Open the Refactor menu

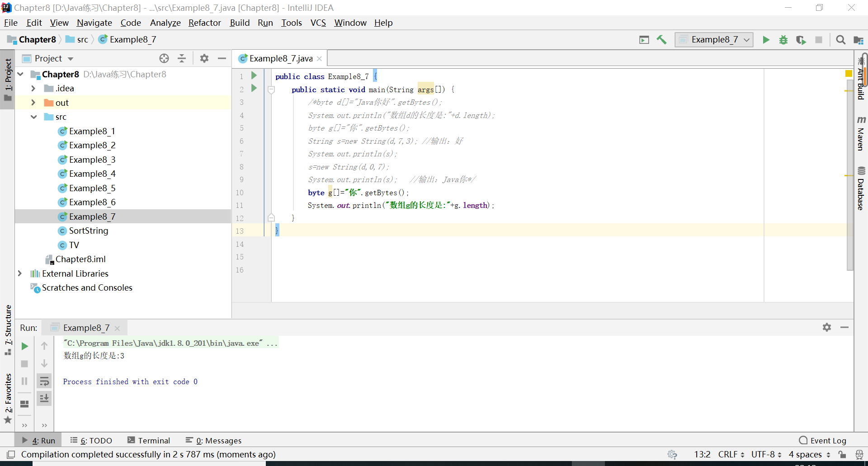click(204, 23)
